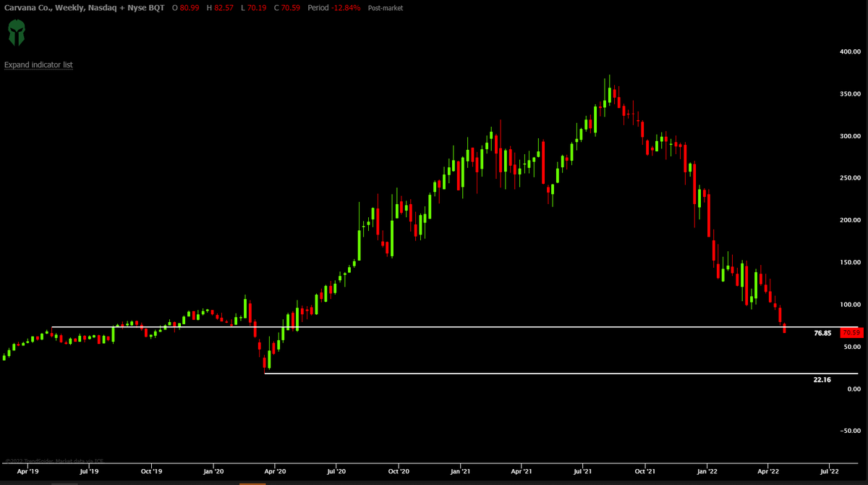Viewport: 868px width, 485px height.
Task: Click the green Spartan helmet logo
Action: pos(17,33)
